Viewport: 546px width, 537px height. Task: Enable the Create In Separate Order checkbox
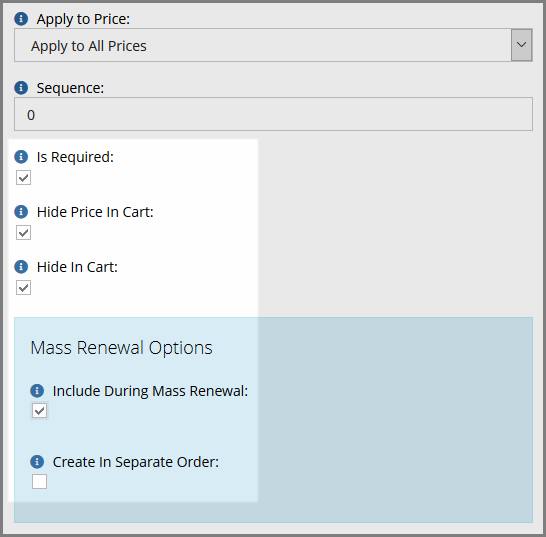[39, 482]
